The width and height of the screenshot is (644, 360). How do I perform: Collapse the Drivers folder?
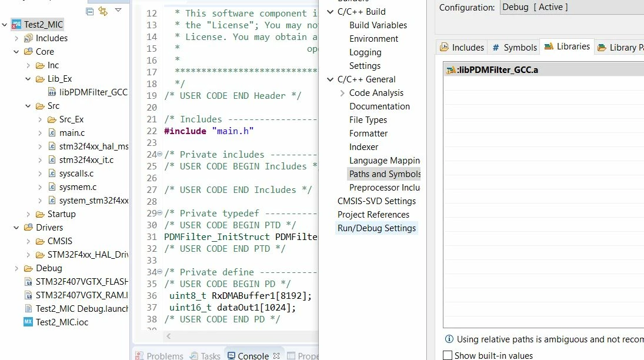coord(16,228)
